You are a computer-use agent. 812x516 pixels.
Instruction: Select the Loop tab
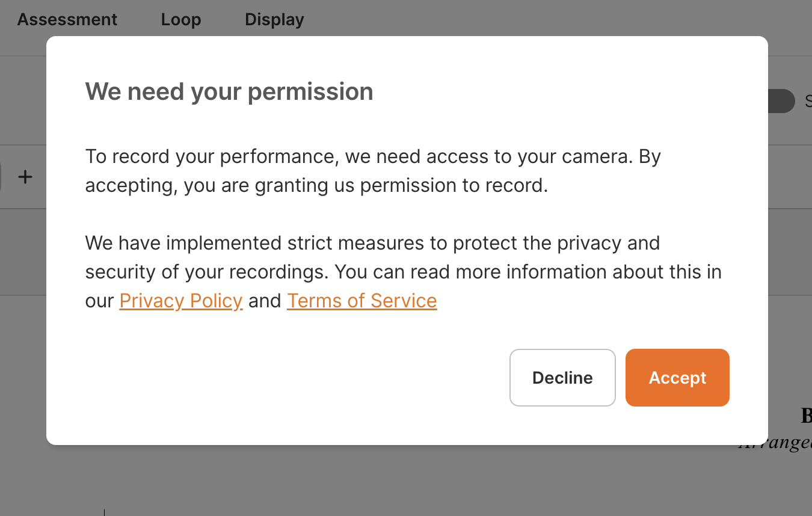pos(181,19)
